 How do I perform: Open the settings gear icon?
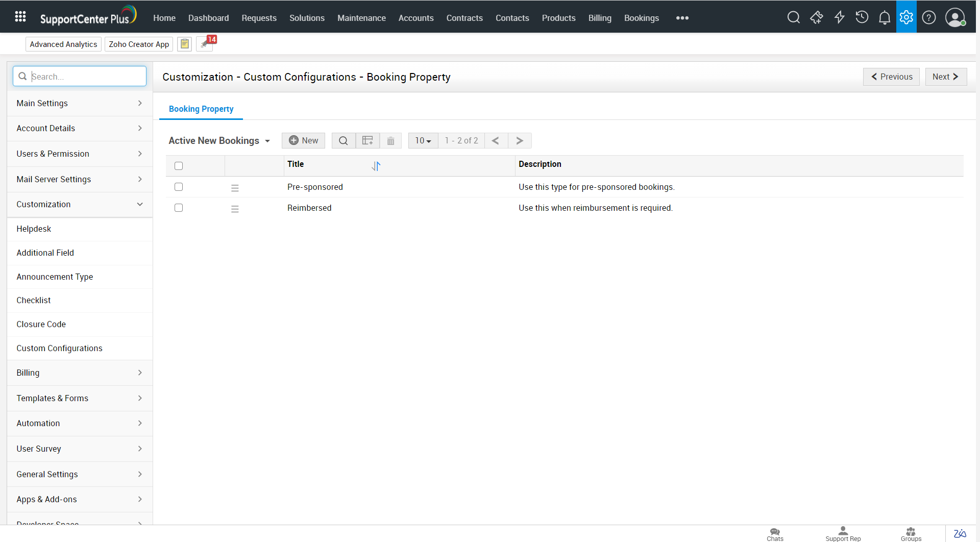906,17
